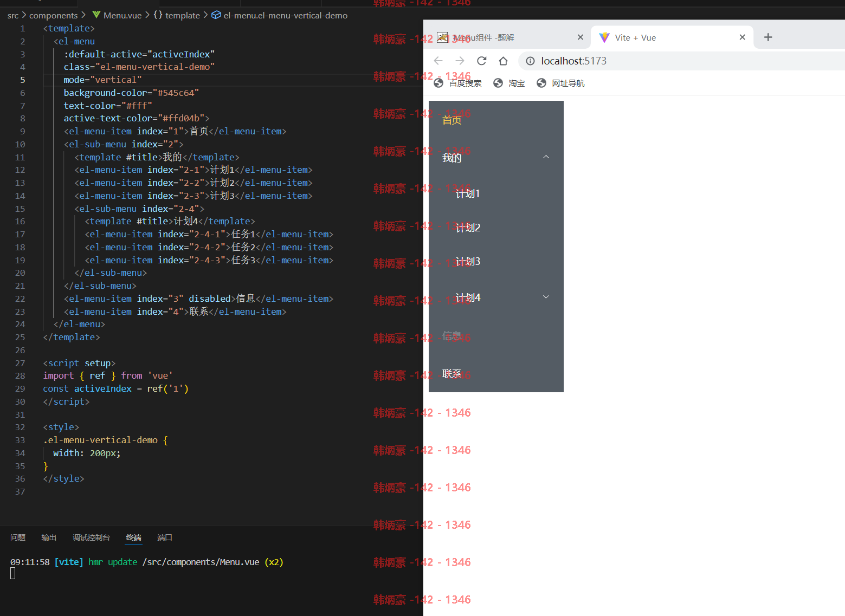This screenshot has height=616, width=845.
Task: Go to browser home page
Action: coord(503,61)
